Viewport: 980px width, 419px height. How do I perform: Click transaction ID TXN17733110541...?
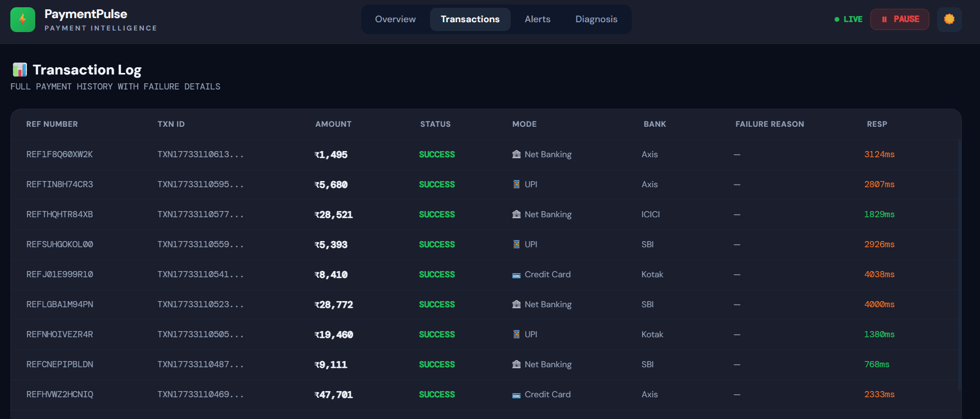point(201,274)
